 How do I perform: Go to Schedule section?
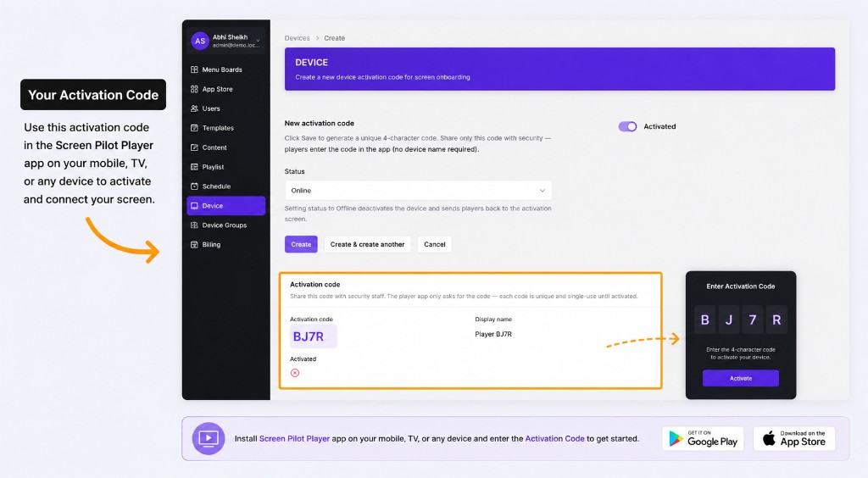pyautogui.click(x=225, y=186)
